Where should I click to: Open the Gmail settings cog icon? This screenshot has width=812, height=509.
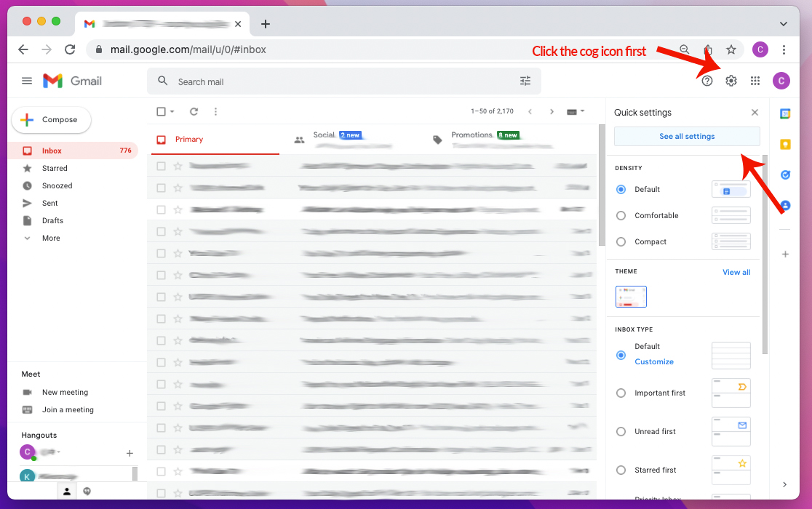pos(731,81)
